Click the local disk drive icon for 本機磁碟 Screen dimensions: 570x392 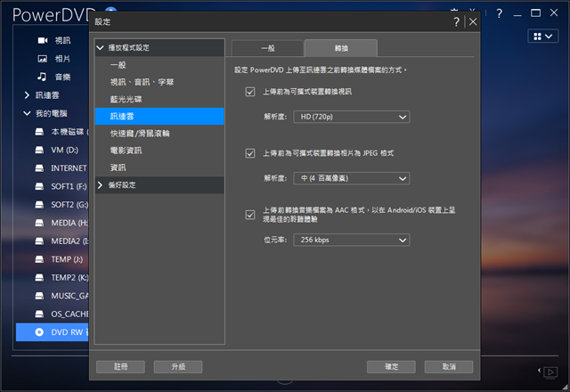39,132
